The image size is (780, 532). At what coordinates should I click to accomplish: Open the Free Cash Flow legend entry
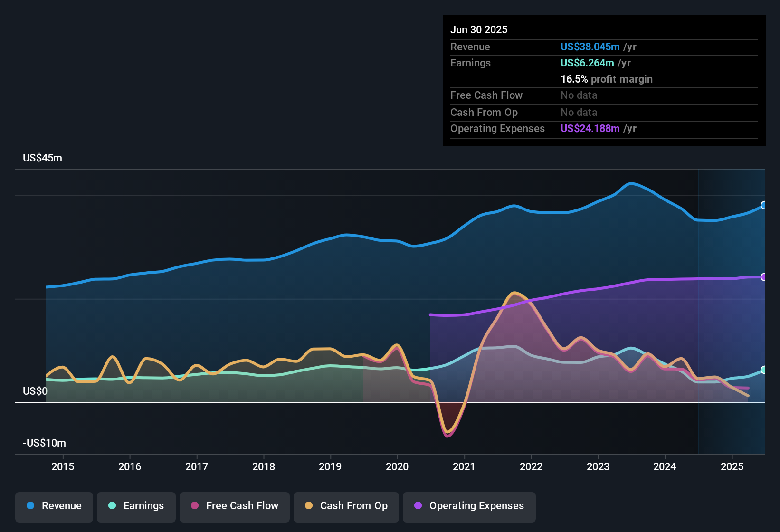(x=234, y=506)
